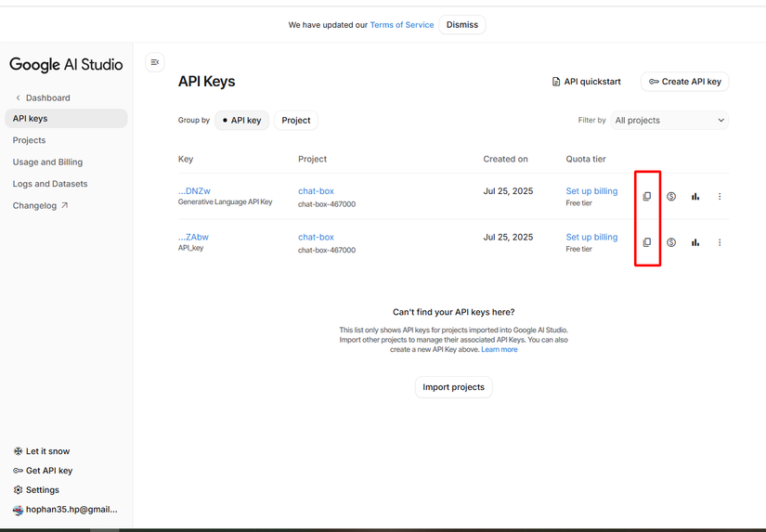
Task: Click the API Keys page heading
Action: click(x=207, y=82)
